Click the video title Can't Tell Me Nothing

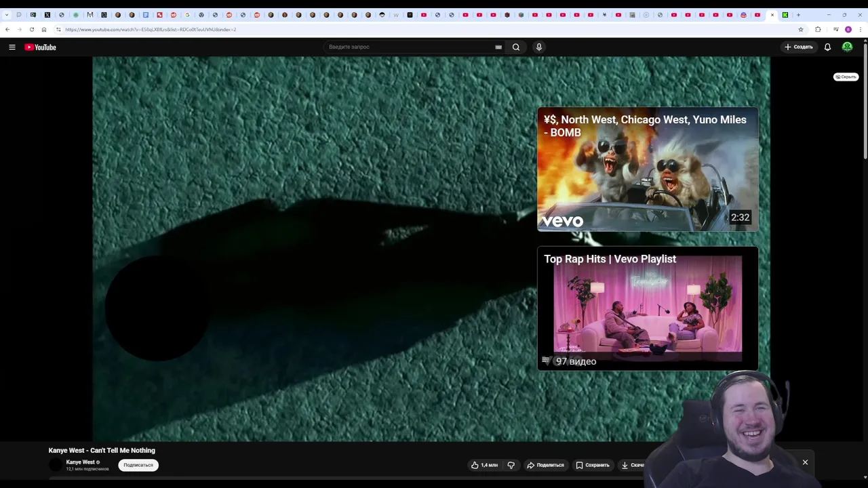click(x=102, y=450)
